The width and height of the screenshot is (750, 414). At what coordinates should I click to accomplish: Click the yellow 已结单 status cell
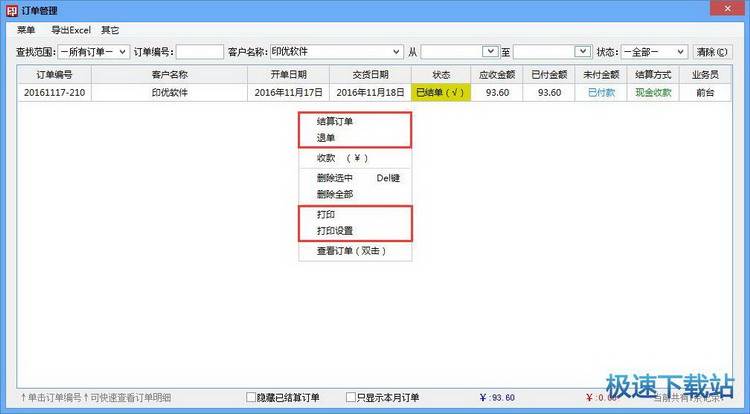click(x=441, y=93)
